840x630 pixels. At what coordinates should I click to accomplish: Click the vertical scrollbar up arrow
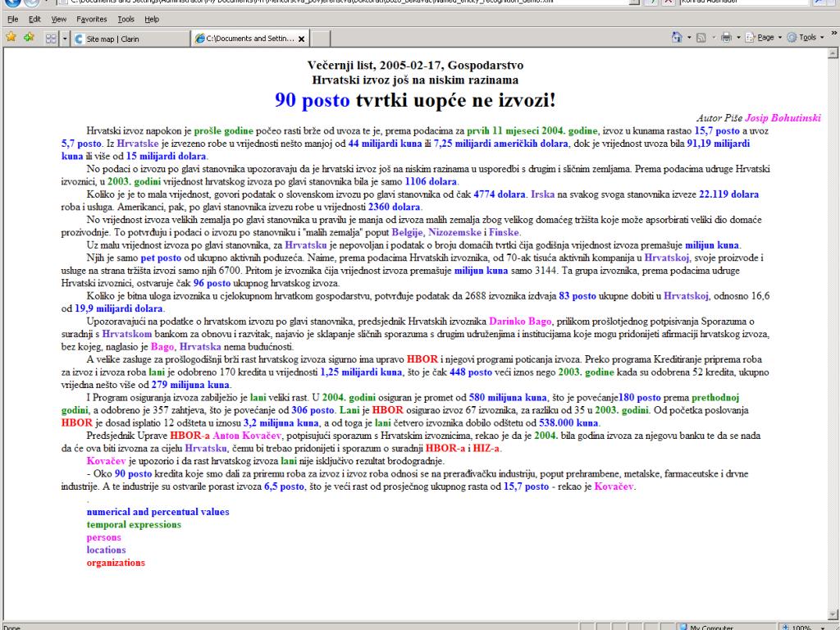tap(833, 52)
